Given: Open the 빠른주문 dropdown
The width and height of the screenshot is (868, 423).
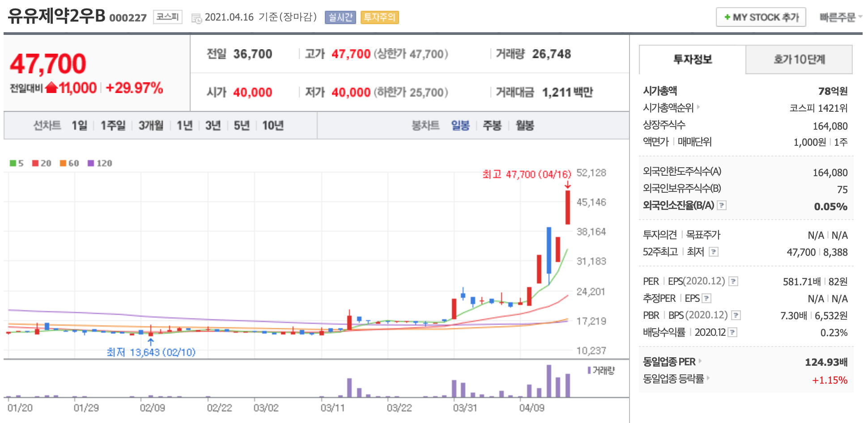Looking at the screenshot, I should coord(840,17).
